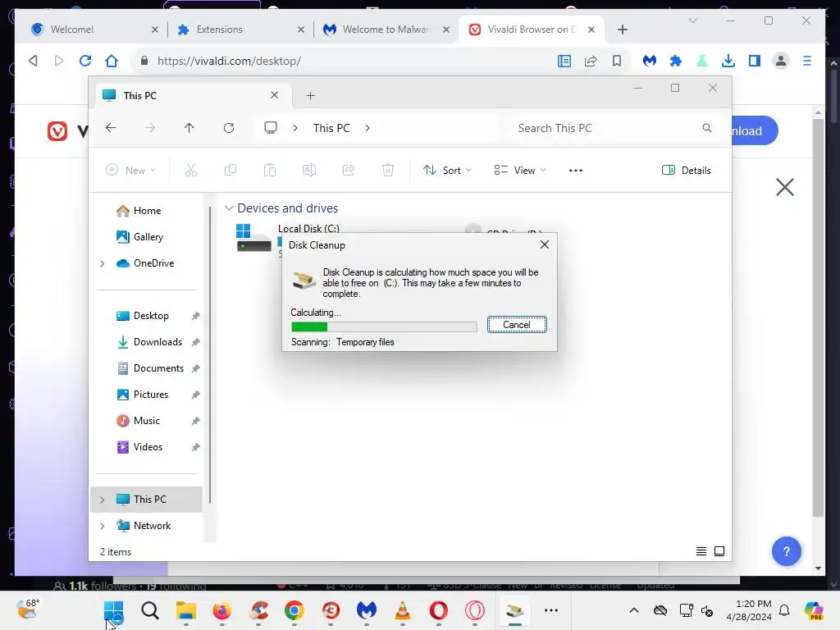The image size is (840, 630).
Task: Go back in File Explorer
Action: (x=111, y=128)
